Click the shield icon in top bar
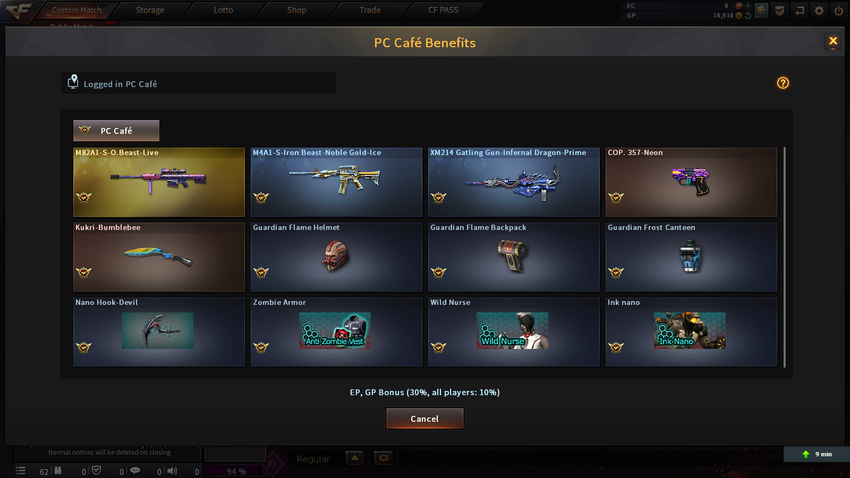The height and width of the screenshot is (478, 850). pos(780,10)
